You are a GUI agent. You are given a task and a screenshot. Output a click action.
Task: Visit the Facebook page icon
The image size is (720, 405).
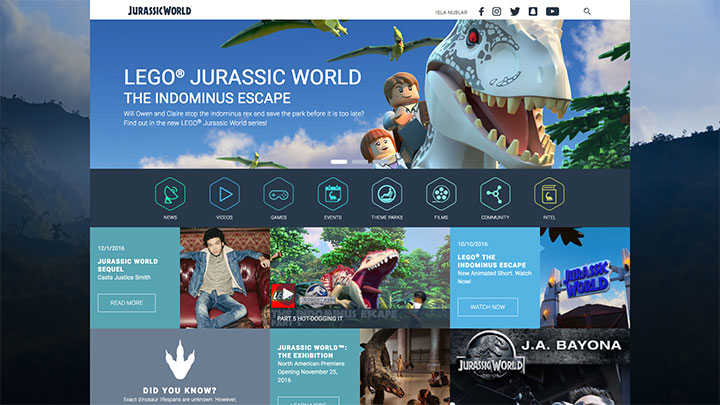coord(481,11)
